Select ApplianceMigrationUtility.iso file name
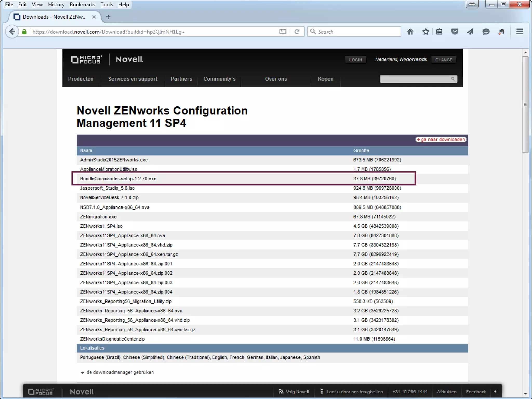 click(109, 169)
